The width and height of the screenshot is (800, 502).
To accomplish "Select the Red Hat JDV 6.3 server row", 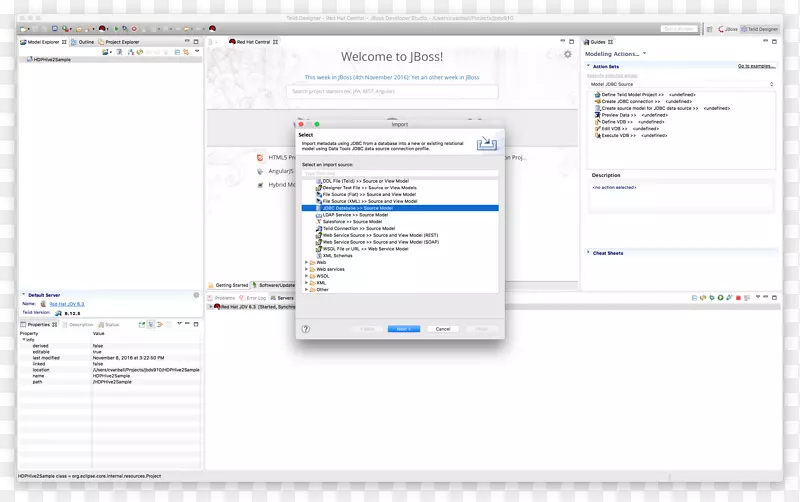I will click(254, 307).
